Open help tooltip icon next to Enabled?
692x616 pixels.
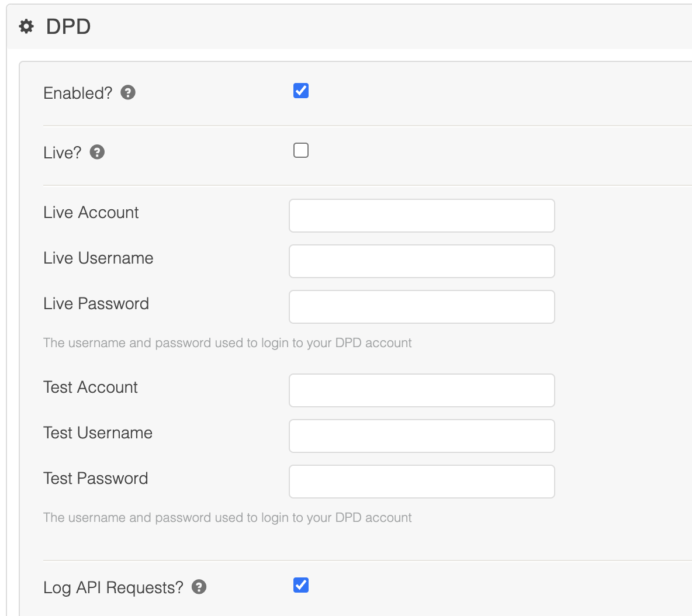point(128,93)
